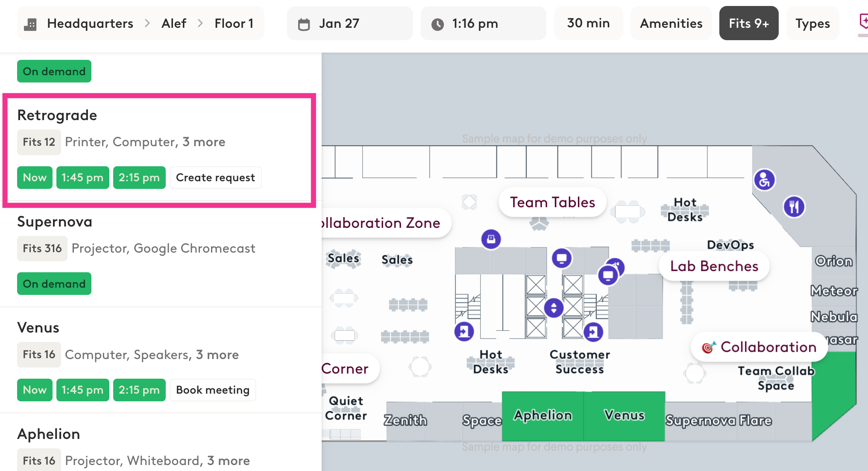Toggle the Fits 9+ capacity filter
The image size is (868, 471).
coord(748,24)
